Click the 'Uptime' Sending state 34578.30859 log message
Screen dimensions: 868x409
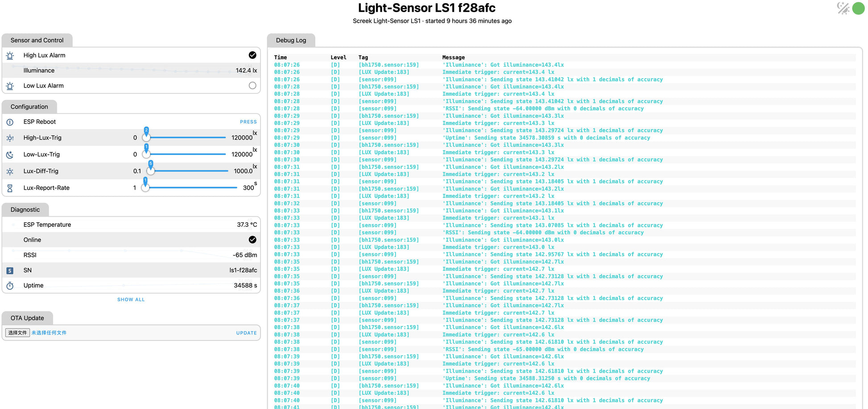[546, 138]
